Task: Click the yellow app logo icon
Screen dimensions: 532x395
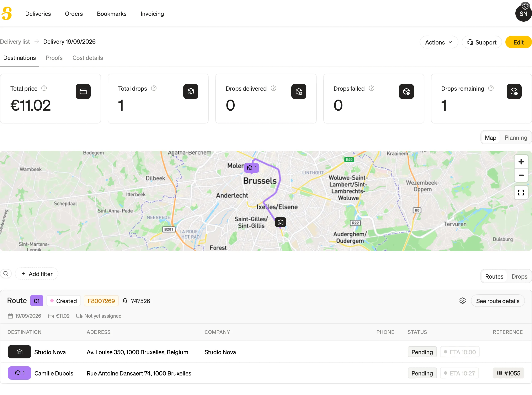Action: [7, 13]
